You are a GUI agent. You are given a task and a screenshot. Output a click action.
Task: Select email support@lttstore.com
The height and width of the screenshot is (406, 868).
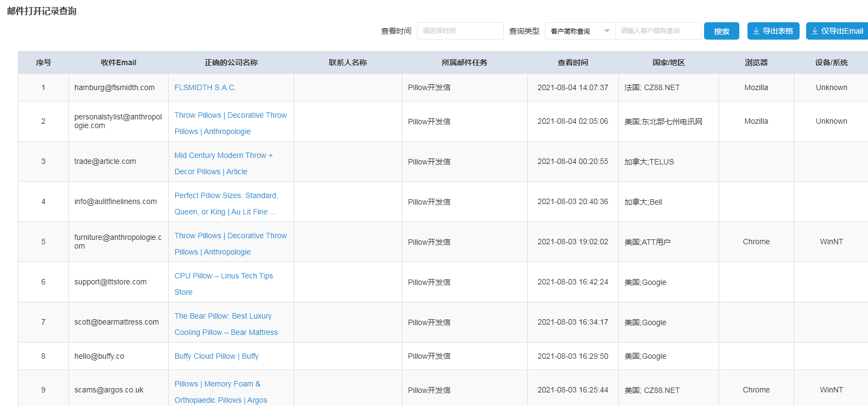[110, 282]
